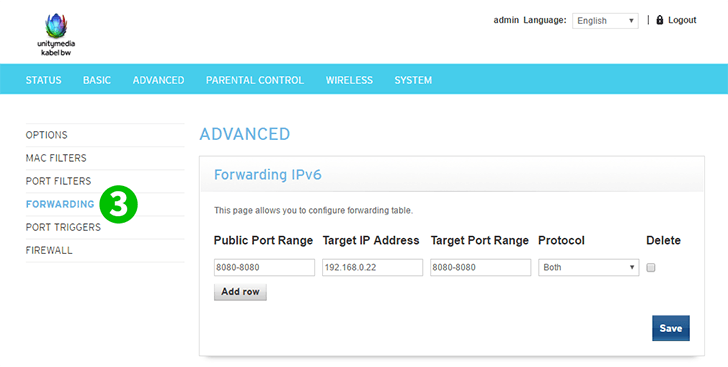This screenshot has width=728, height=367.
Task: Open the SYSTEM menu tab
Action: point(413,80)
